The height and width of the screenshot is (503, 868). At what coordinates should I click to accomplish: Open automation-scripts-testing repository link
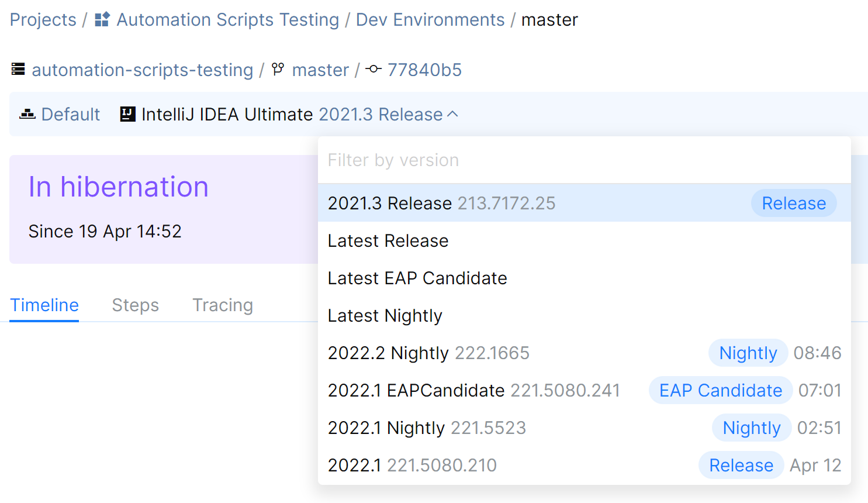[x=143, y=70]
